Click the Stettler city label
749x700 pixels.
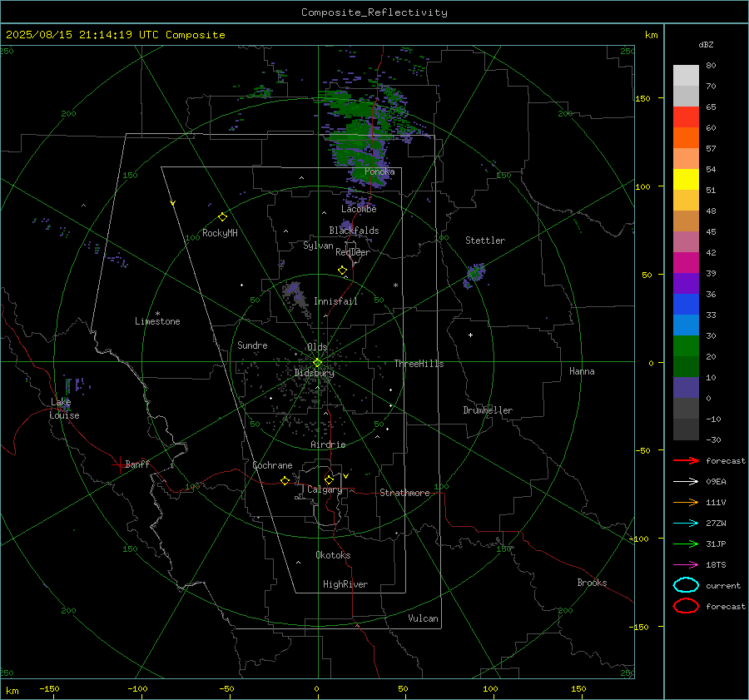(x=485, y=241)
